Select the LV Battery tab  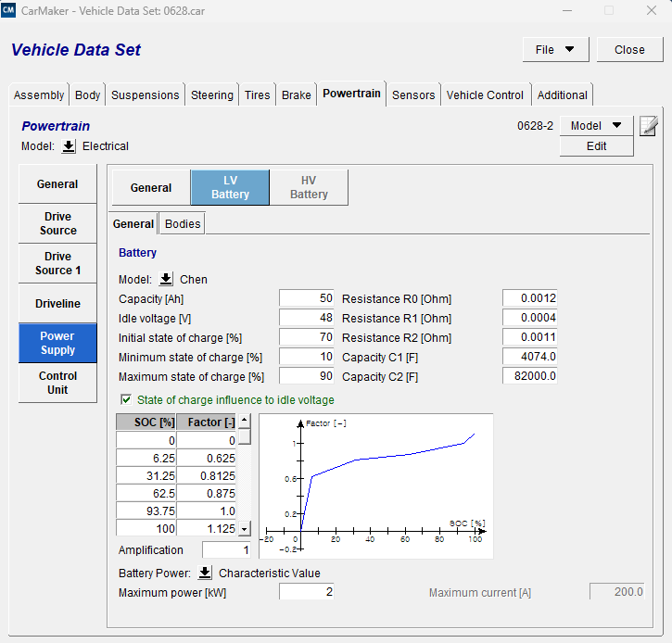click(x=230, y=187)
